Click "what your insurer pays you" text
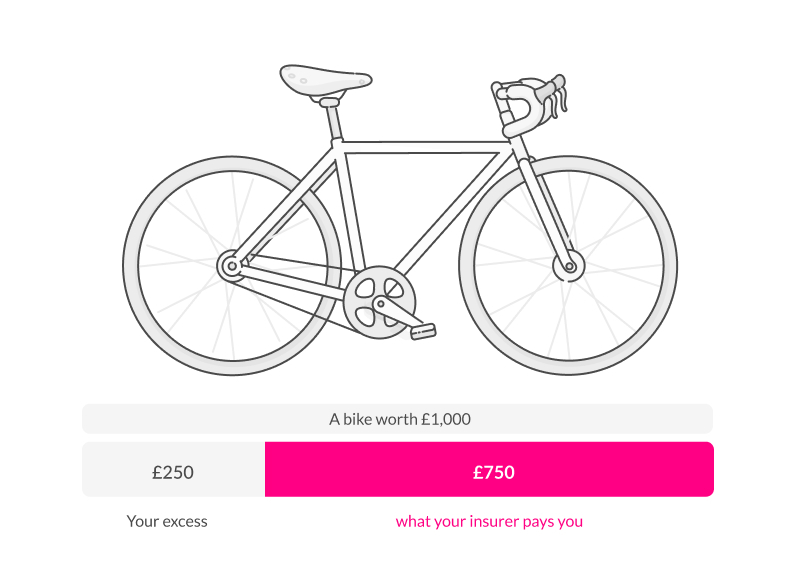Screen dimensions: 800x572 click(489, 521)
